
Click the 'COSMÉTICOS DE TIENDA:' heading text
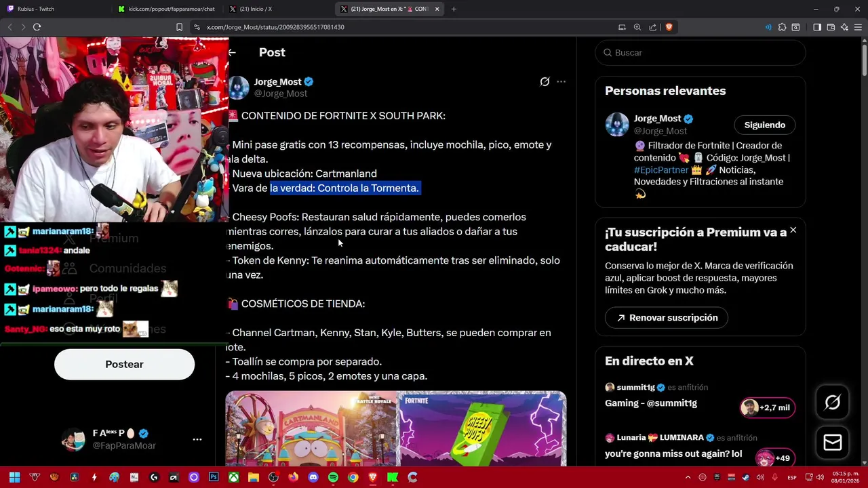tap(303, 304)
